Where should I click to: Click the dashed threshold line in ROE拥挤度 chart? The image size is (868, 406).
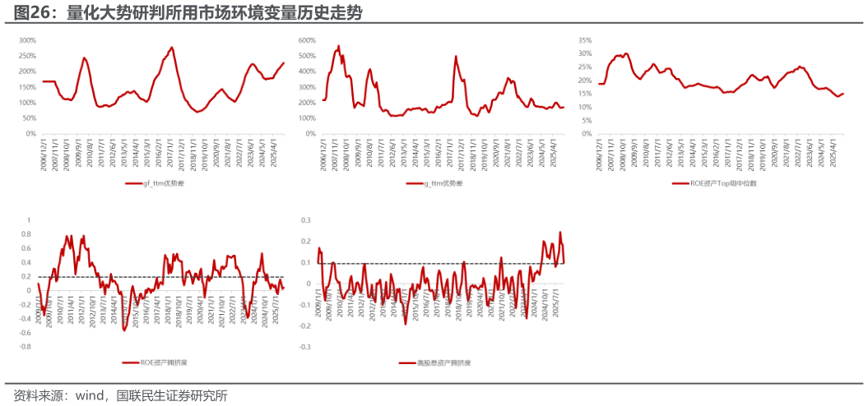[165, 277]
